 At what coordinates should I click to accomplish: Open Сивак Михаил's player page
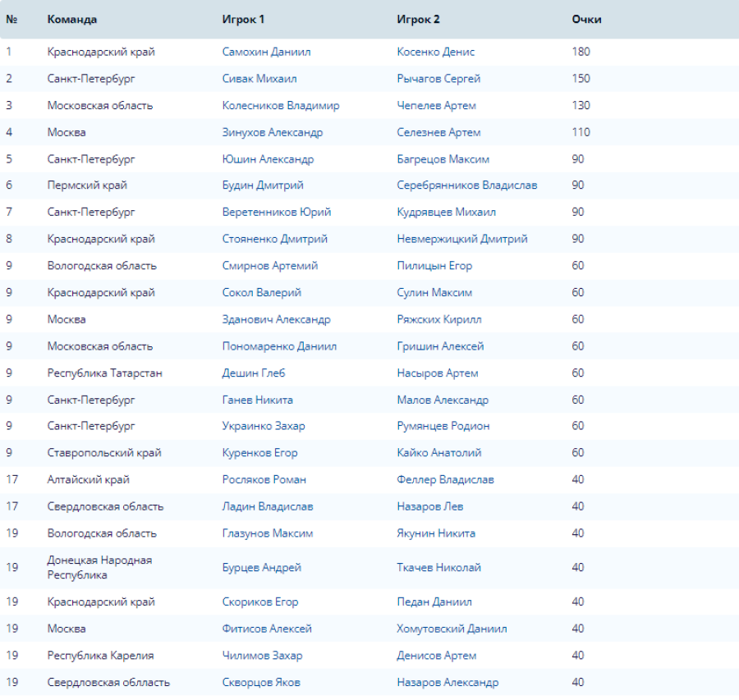coord(259,79)
